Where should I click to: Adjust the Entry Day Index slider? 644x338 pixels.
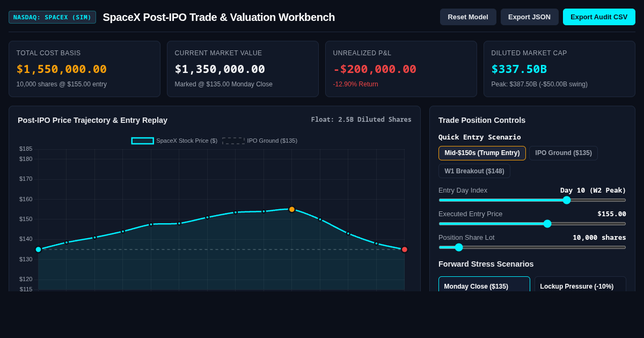[532, 200]
